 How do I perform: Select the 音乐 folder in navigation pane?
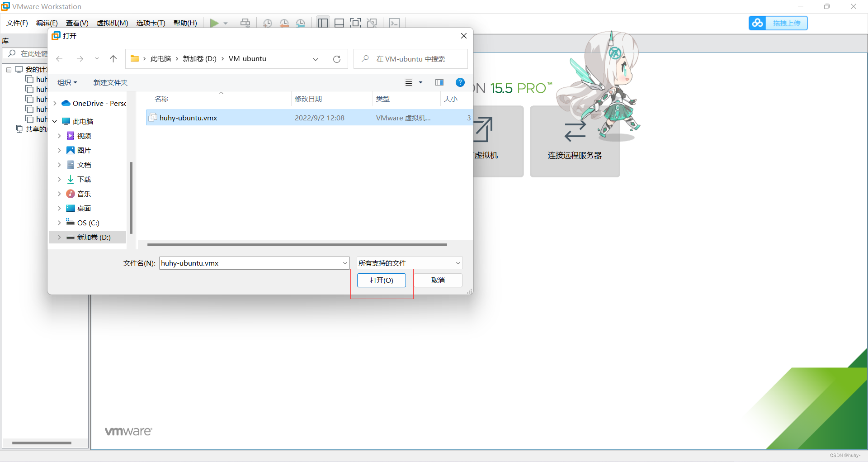click(84, 194)
